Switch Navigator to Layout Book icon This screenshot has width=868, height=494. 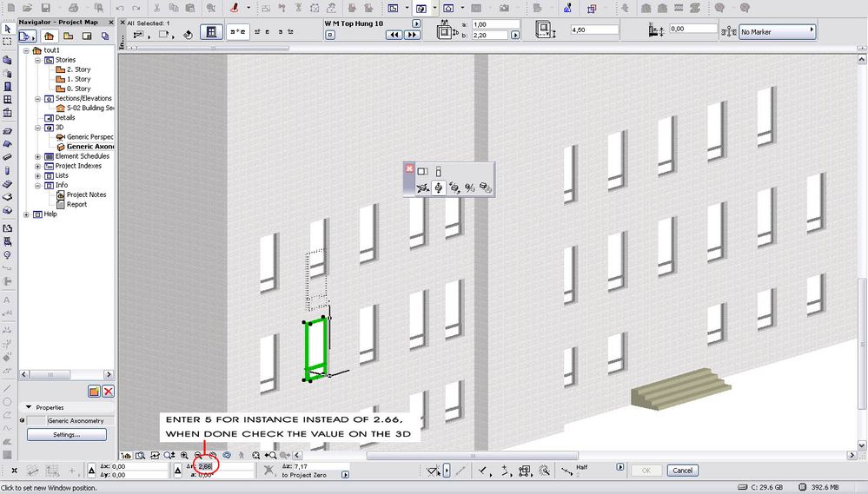(x=87, y=36)
